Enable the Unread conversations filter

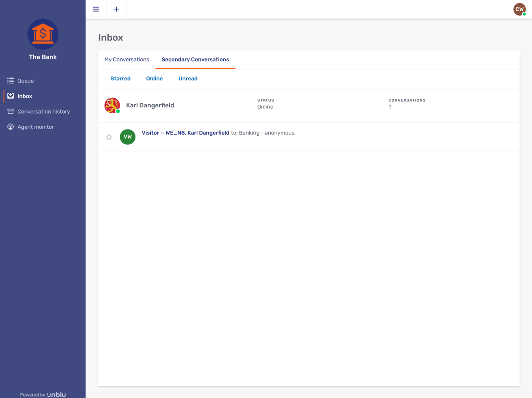188,78
